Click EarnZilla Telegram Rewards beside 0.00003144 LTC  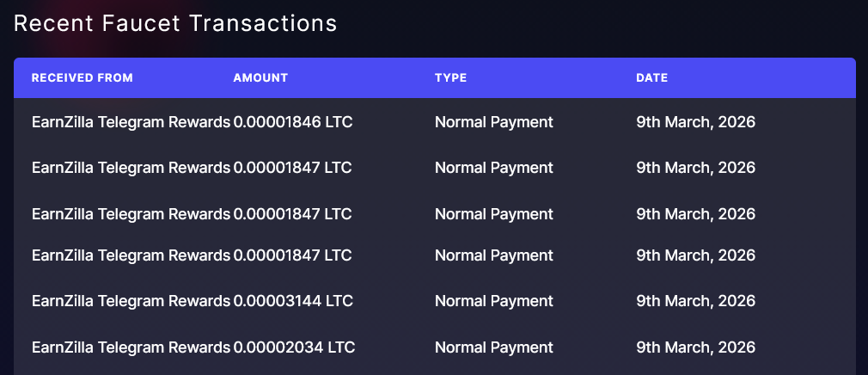coord(131,301)
